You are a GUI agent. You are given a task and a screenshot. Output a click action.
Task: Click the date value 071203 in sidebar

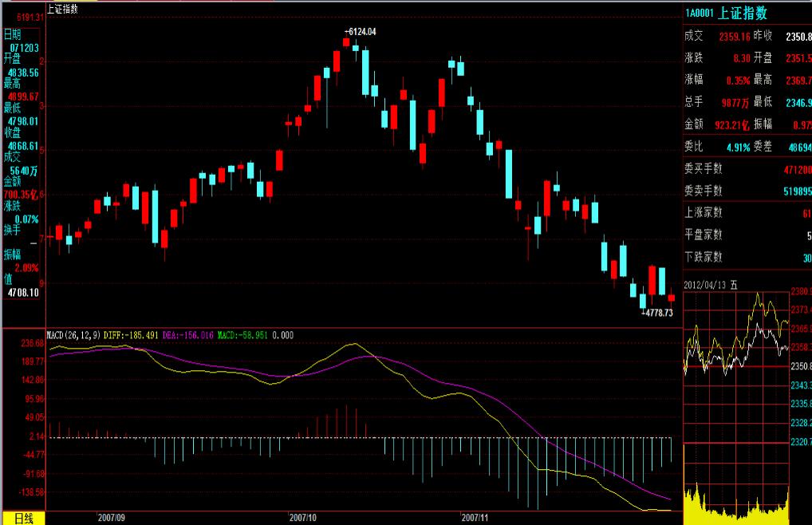(x=25, y=48)
